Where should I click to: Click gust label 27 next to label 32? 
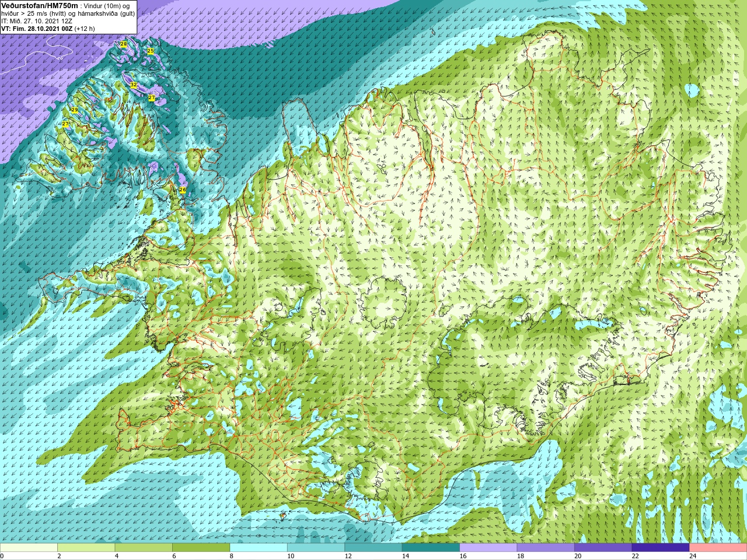point(151,98)
